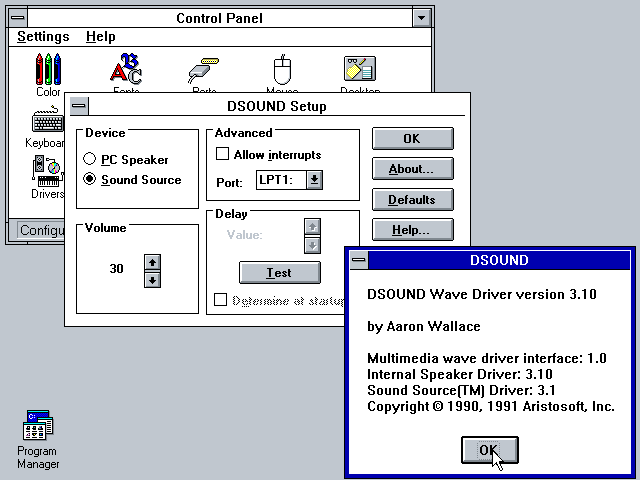
Task: Click "DSOUND Wave Driver version 3.10" text
Action: click(482, 294)
